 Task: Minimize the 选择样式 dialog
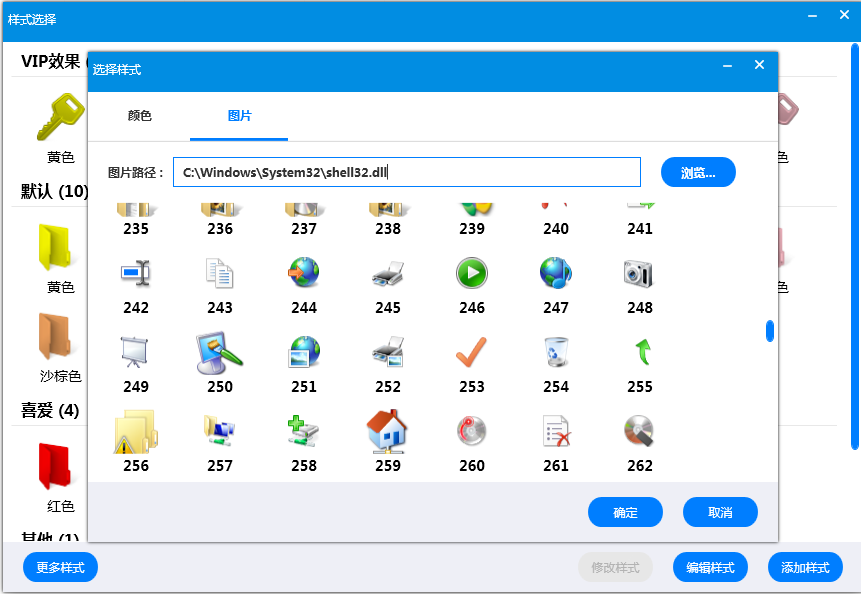click(x=728, y=66)
